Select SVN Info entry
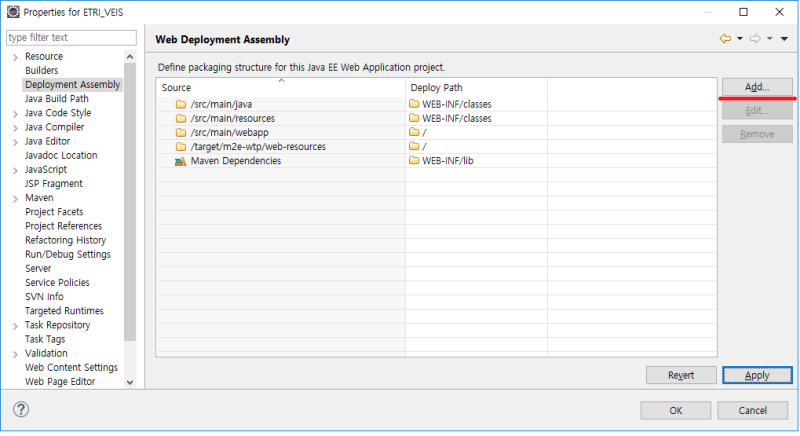 tap(44, 297)
